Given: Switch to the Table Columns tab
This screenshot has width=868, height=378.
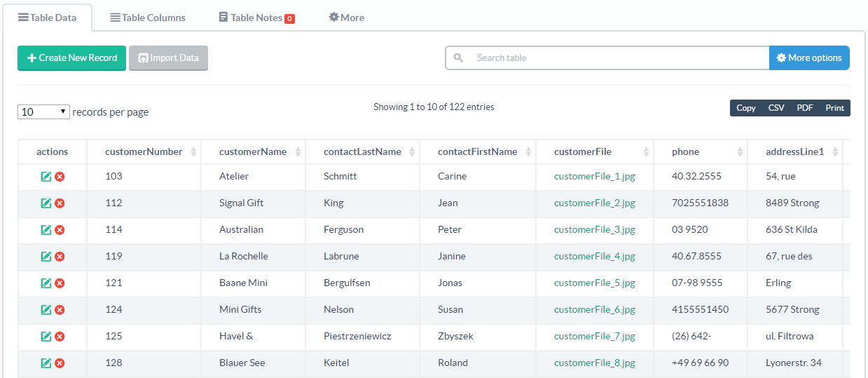Looking at the screenshot, I should [148, 18].
